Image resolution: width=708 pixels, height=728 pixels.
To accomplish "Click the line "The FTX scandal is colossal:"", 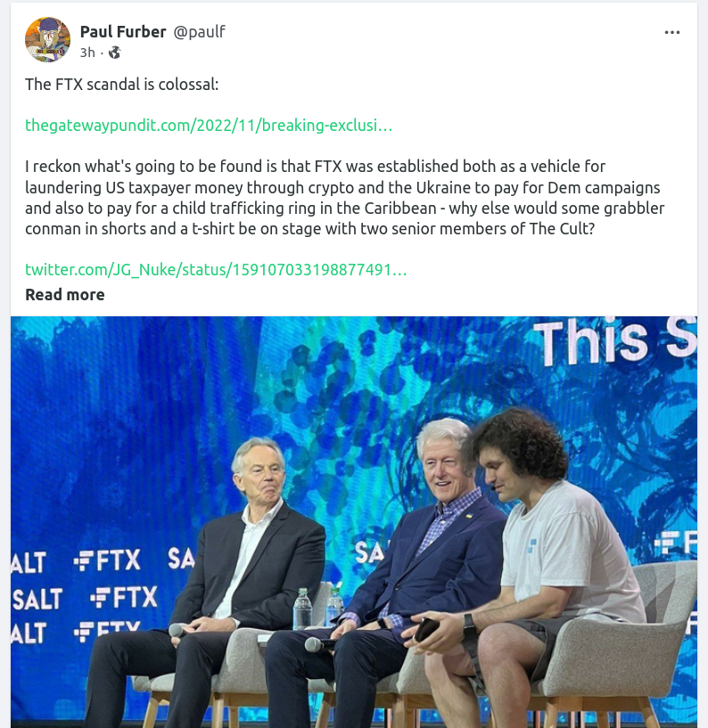I will click(x=121, y=85).
